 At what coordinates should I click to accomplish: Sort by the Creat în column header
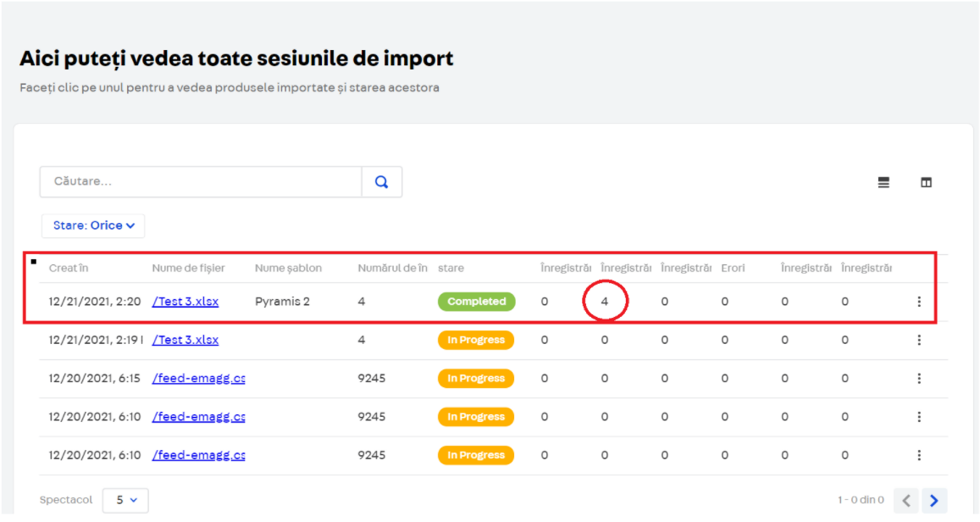pos(69,268)
